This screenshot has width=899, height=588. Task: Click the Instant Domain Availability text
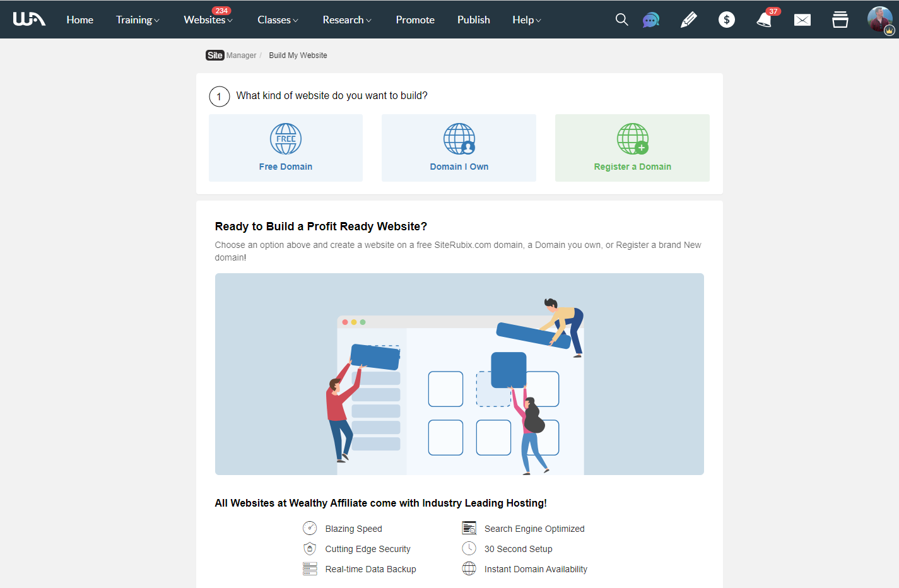pos(536,569)
